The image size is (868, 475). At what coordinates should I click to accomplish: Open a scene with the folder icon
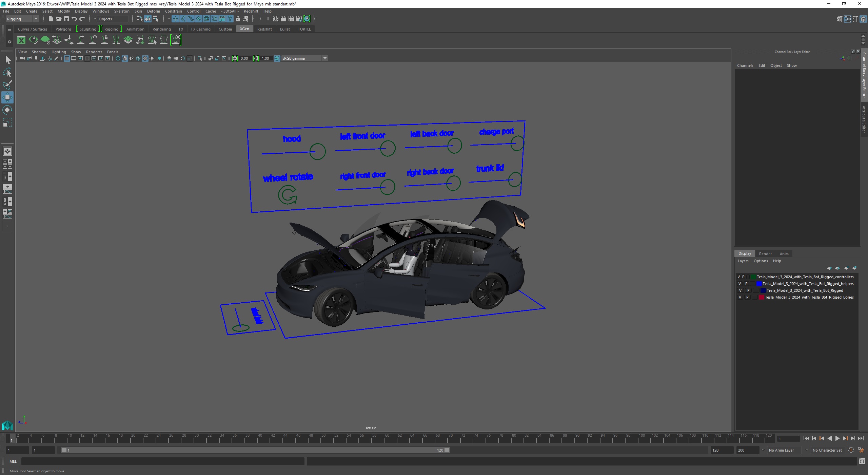pyautogui.click(x=58, y=19)
